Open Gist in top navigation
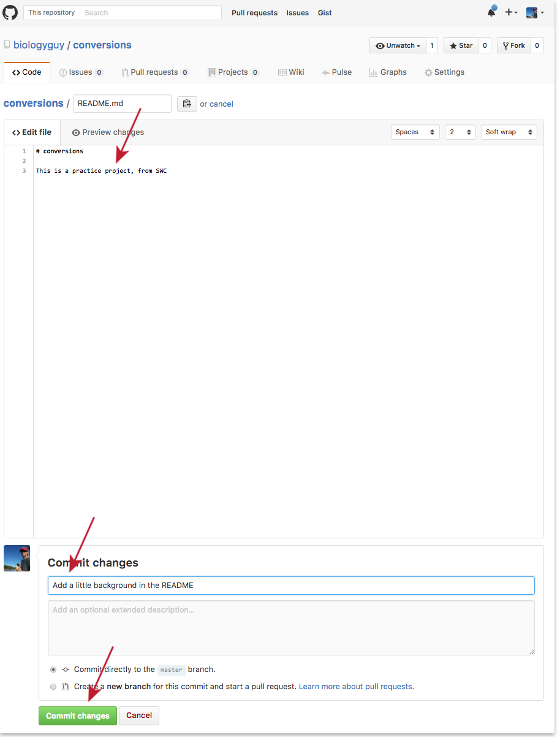 point(325,13)
